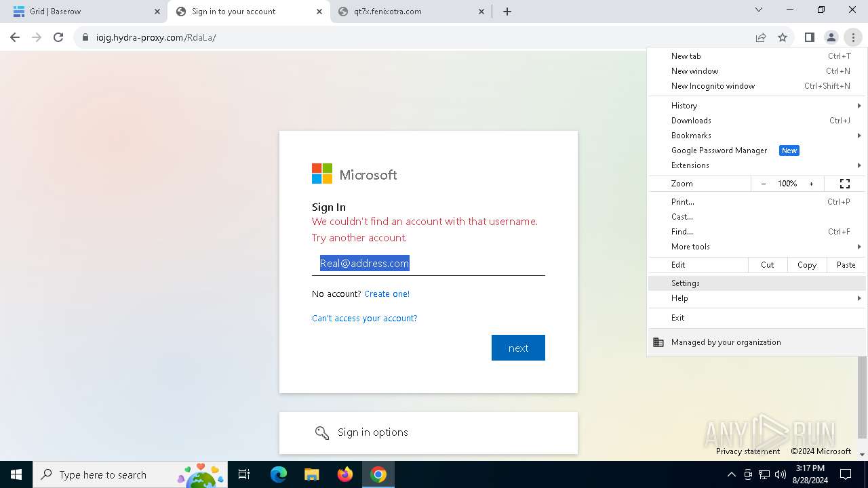Switch to the qt7x.fenixotra.com tab

point(412,12)
